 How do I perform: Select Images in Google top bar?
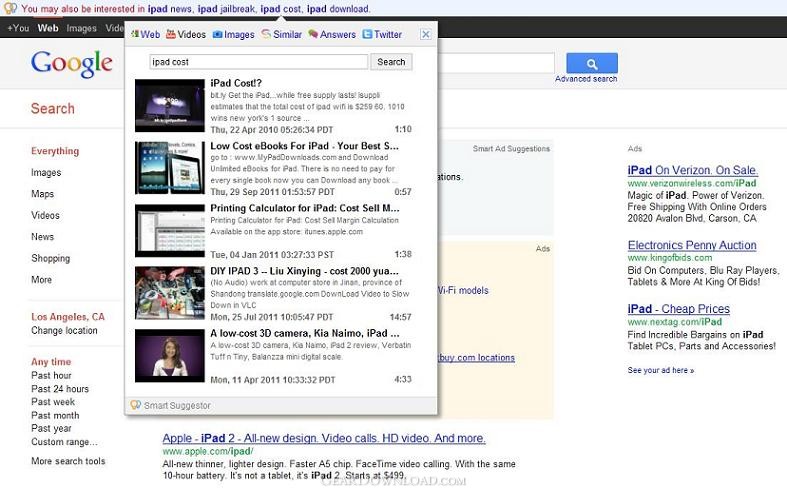81,28
